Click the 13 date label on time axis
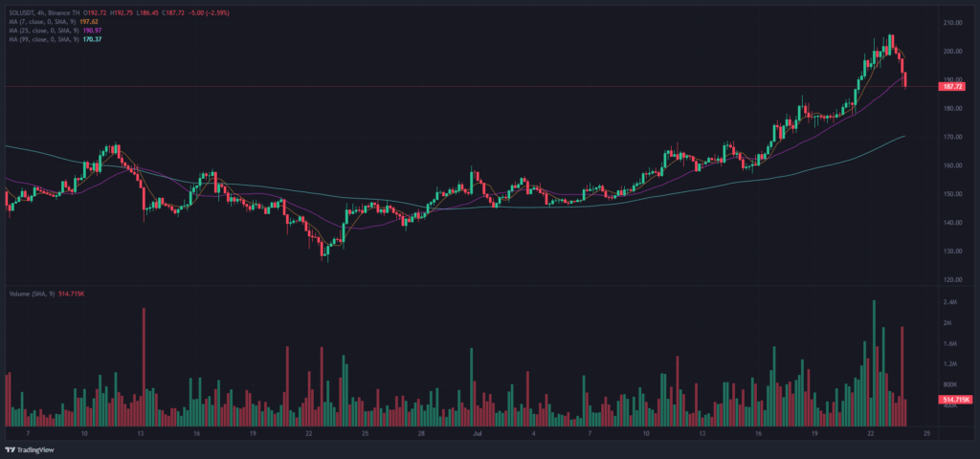This screenshot has height=459, width=980. point(141,433)
